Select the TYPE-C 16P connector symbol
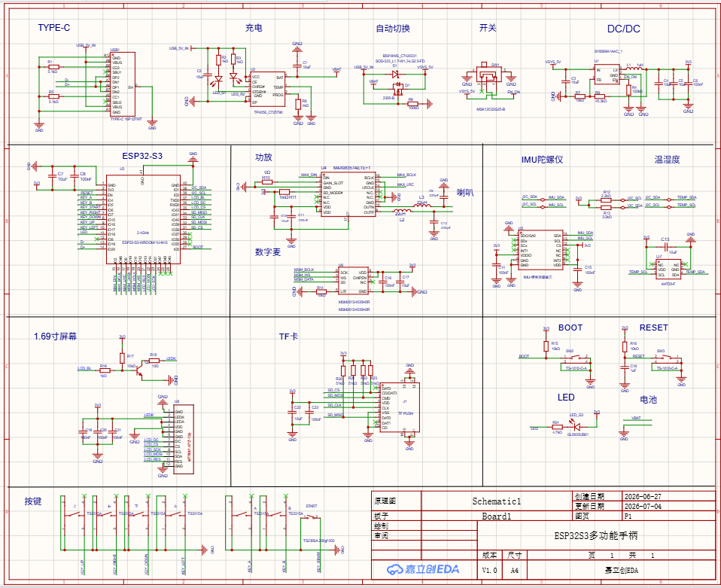 coord(123,84)
